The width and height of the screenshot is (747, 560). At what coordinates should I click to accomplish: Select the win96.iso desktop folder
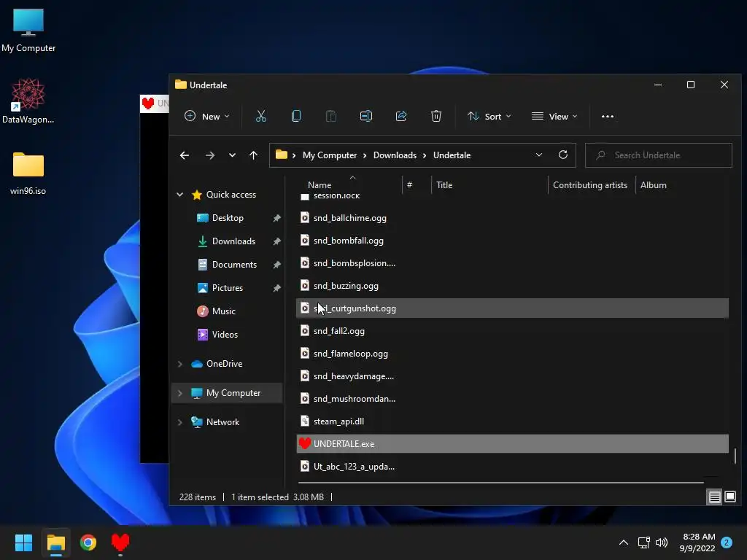pos(28,174)
